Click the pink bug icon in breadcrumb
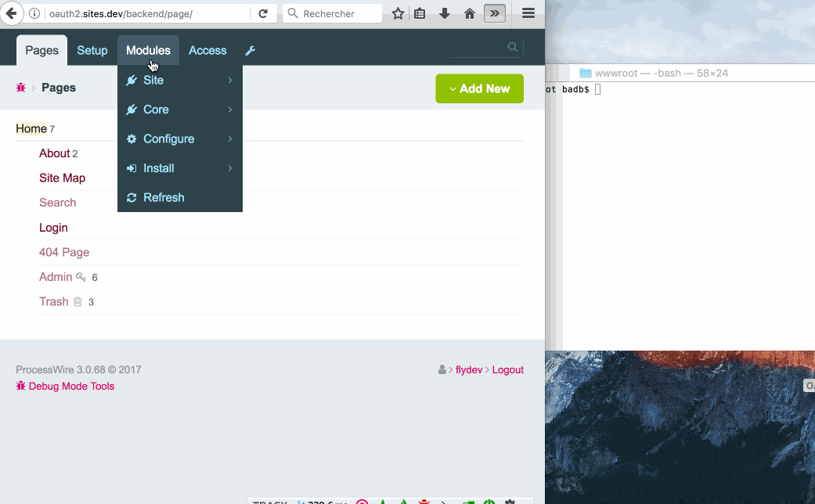 [21, 88]
